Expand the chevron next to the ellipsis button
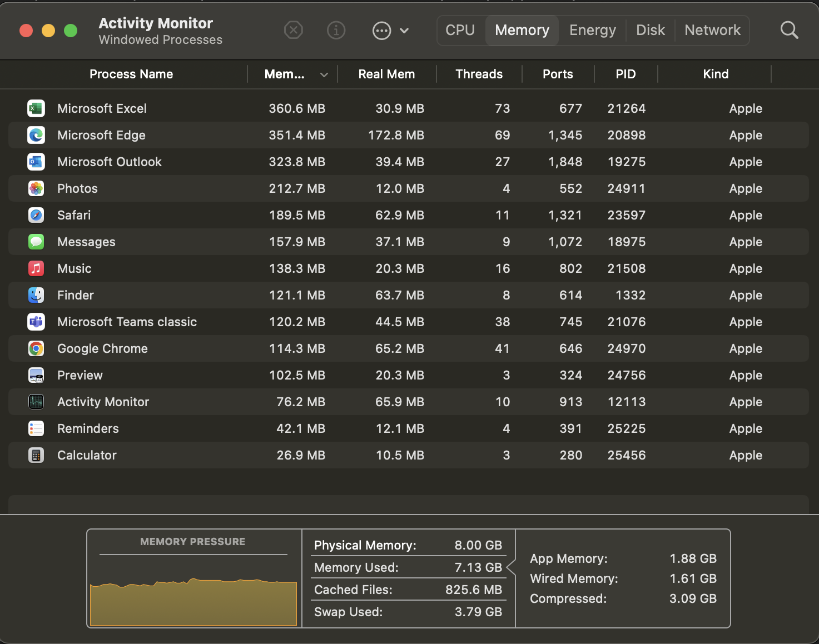 point(404,31)
